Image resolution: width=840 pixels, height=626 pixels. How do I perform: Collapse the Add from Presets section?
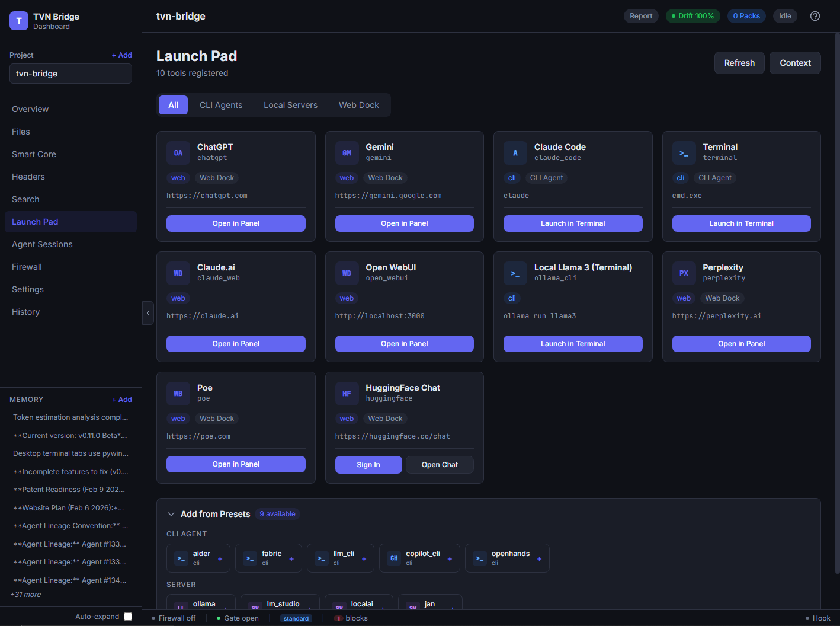(171, 514)
